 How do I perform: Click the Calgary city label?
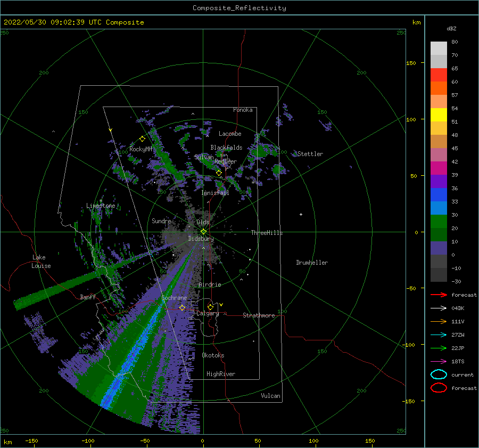tap(208, 313)
